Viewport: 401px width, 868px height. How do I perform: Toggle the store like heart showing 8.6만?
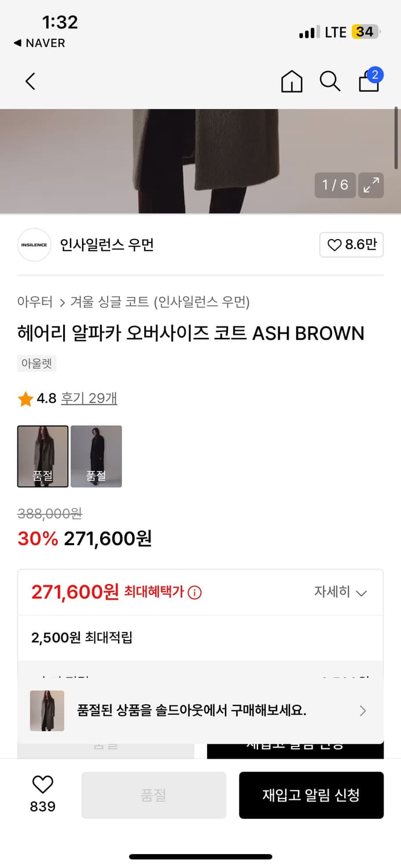click(x=351, y=245)
